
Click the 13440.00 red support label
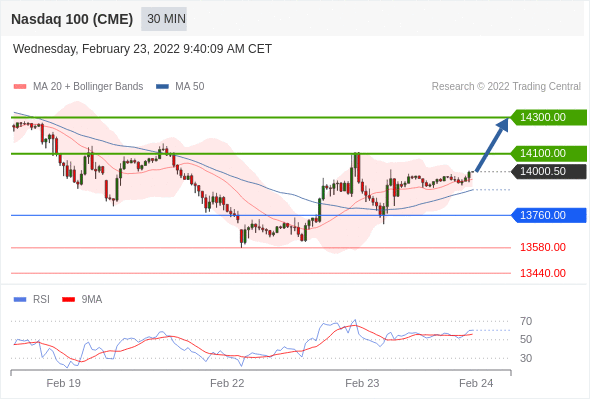(x=543, y=273)
